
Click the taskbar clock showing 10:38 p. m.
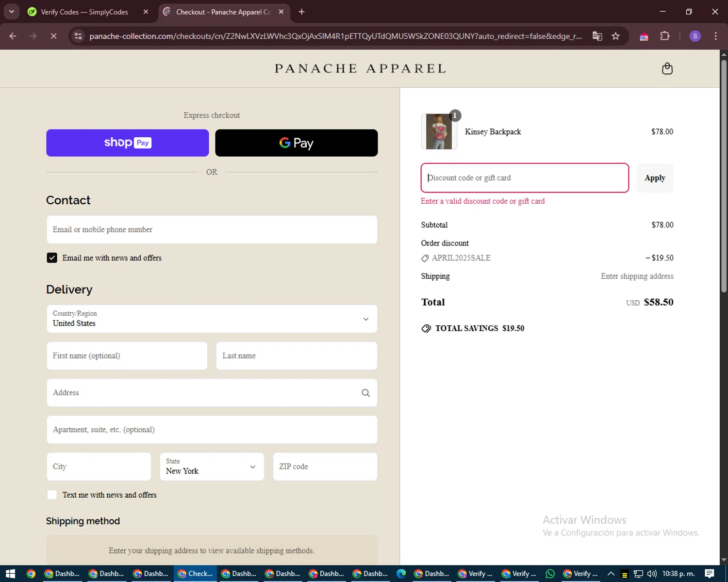pyautogui.click(x=678, y=574)
